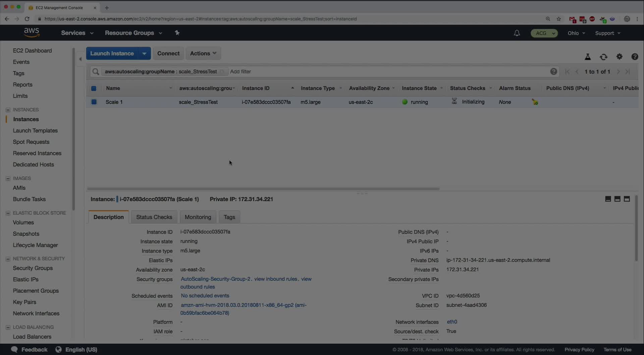Toggle the Scale 1 row checkbox
This screenshot has width=644, height=355.
click(x=94, y=102)
